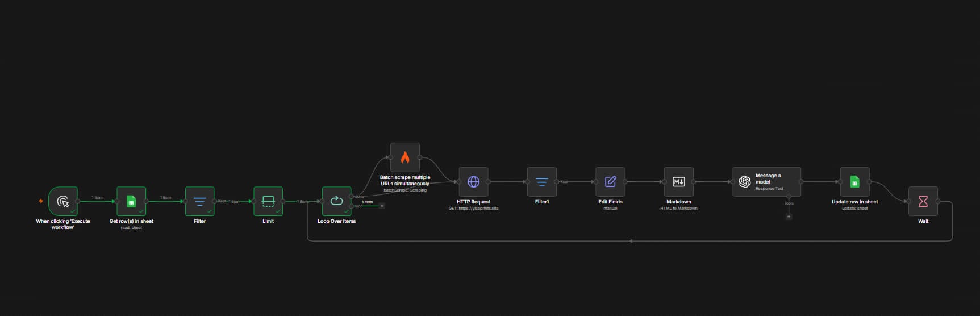980x316 pixels.
Task: Click the 'Get row(s) in sheet' label
Action: pos(131,221)
